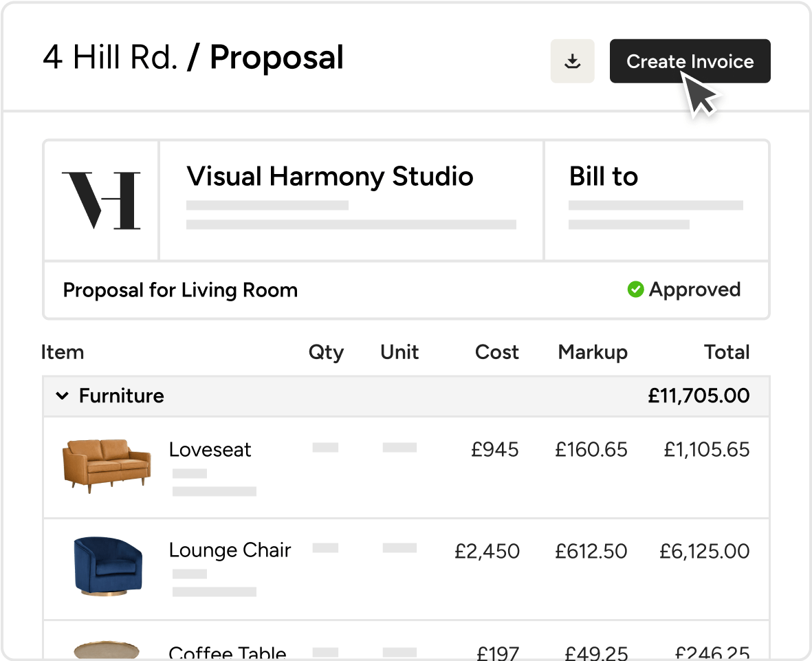Screen dimensions: 812x661
Task: Click the Visual Harmony Studio VH logo
Action: point(102,200)
